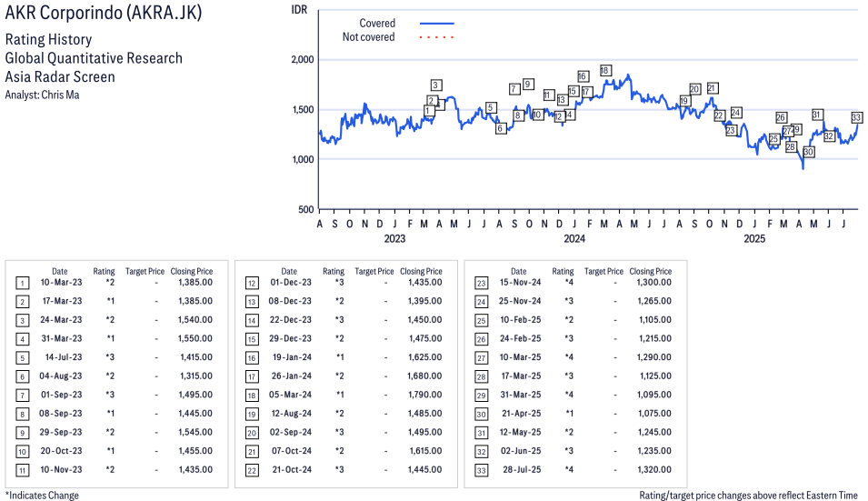The image size is (868, 501).
Task: Click chart marker 18 near the price peak
Action: (x=605, y=70)
